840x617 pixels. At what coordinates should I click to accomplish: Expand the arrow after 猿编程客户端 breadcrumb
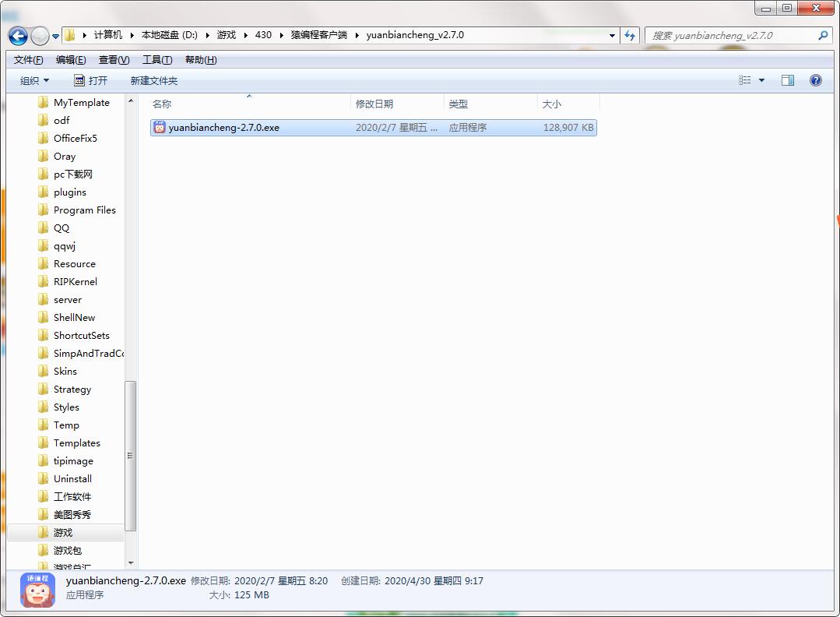point(357,35)
